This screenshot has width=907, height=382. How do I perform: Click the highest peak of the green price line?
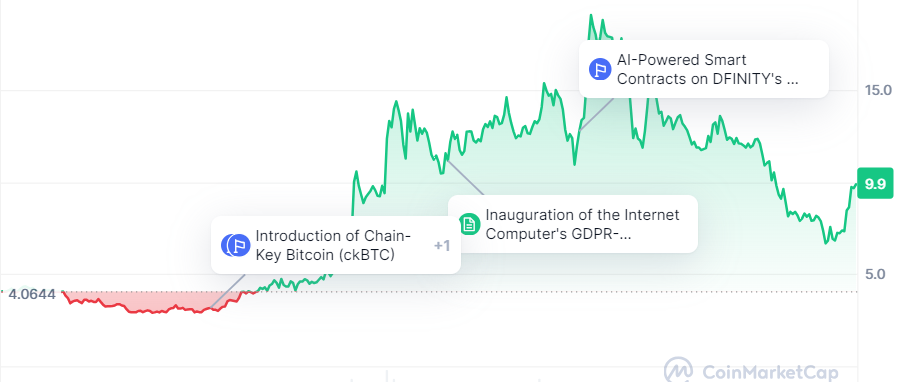coord(591,16)
